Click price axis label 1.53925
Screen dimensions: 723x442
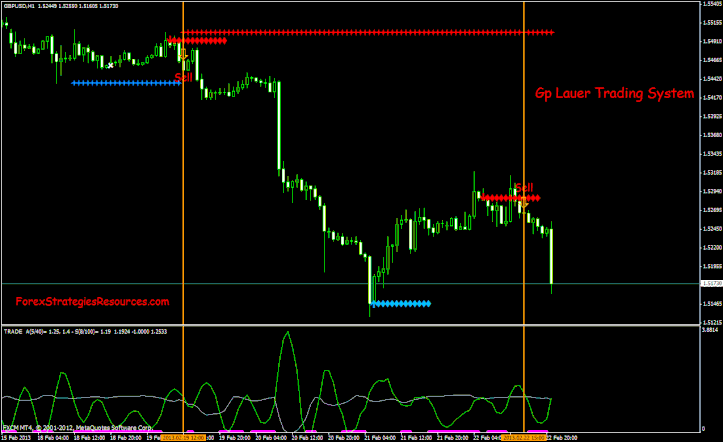(x=713, y=116)
